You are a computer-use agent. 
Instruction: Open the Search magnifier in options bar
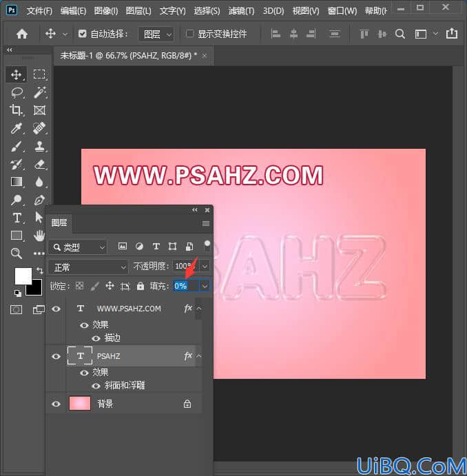(x=400, y=34)
